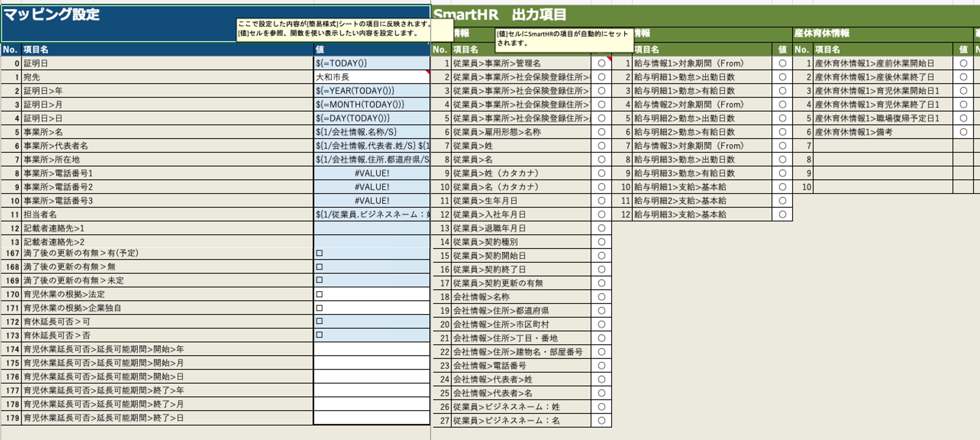The width and height of the screenshot is (980, 440).
Task: Click the circle for 従業員>ビジネスネーム：名
Action: click(x=601, y=420)
